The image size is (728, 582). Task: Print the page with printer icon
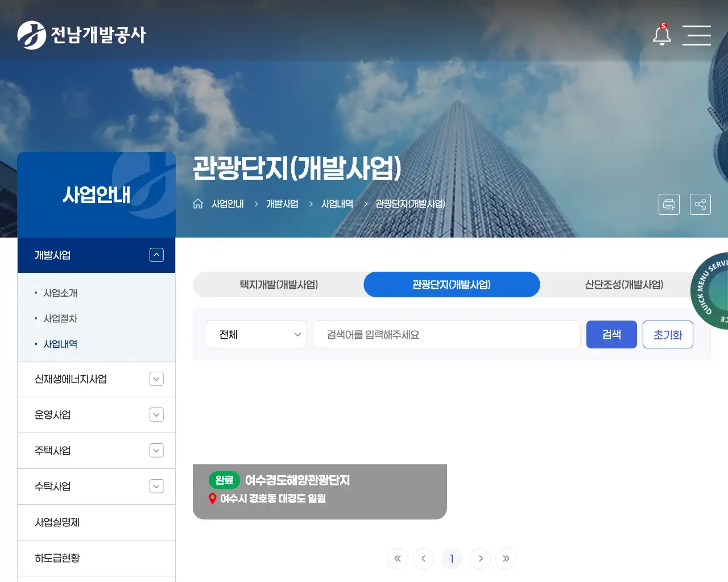pos(669,204)
